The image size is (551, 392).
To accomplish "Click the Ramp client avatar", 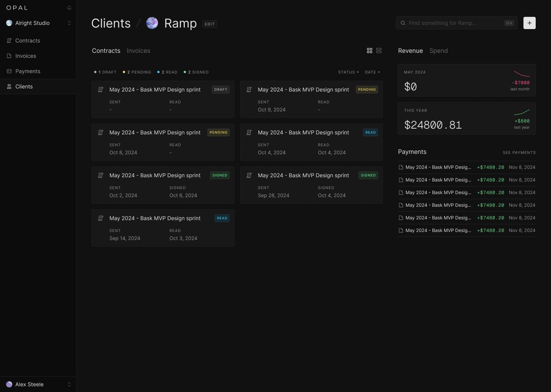I will tap(152, 23).
